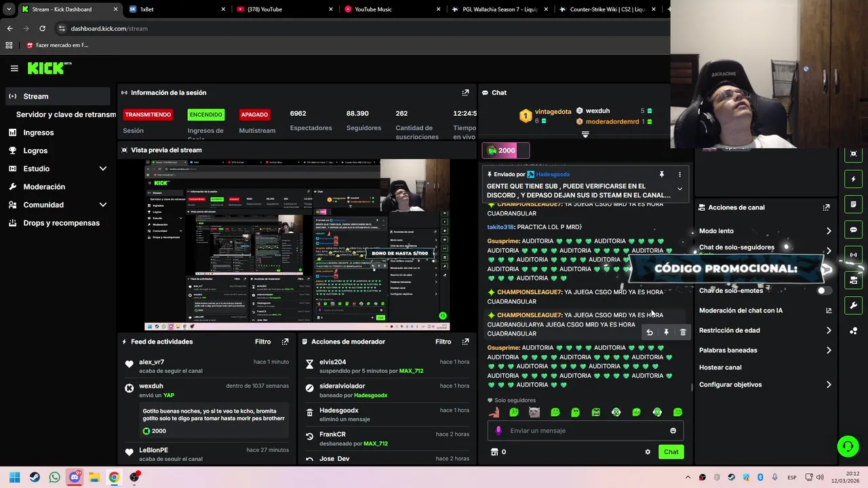
Task: Click the camera icon in right sidebar
Action: (854, 280)
